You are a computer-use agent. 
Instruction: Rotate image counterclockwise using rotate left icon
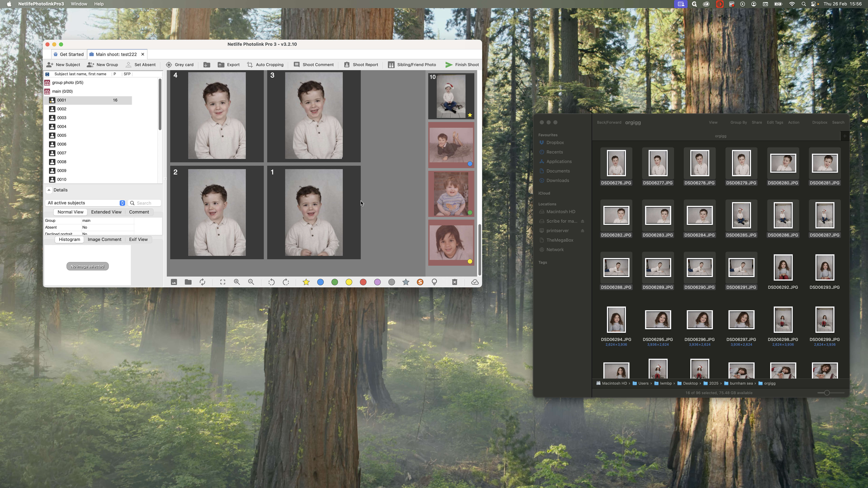[x=271, y=282]
